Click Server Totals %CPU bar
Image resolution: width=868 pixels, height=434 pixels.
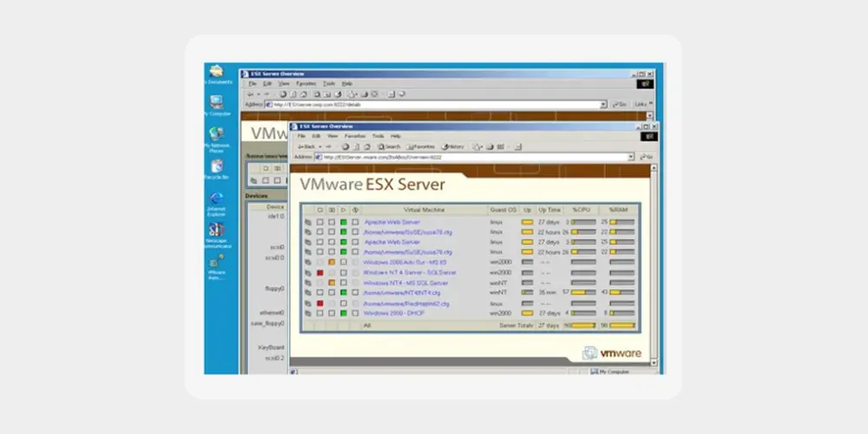[x=583, y=325]
